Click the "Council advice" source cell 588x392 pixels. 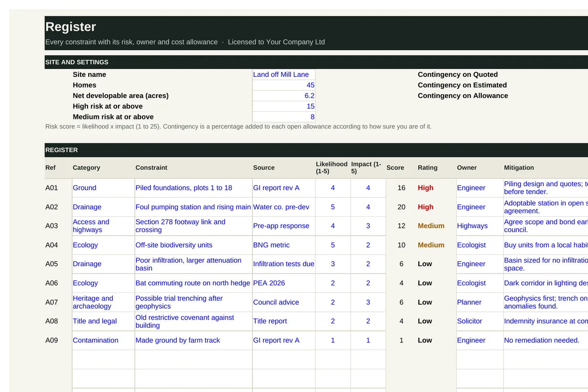point(284,302)
